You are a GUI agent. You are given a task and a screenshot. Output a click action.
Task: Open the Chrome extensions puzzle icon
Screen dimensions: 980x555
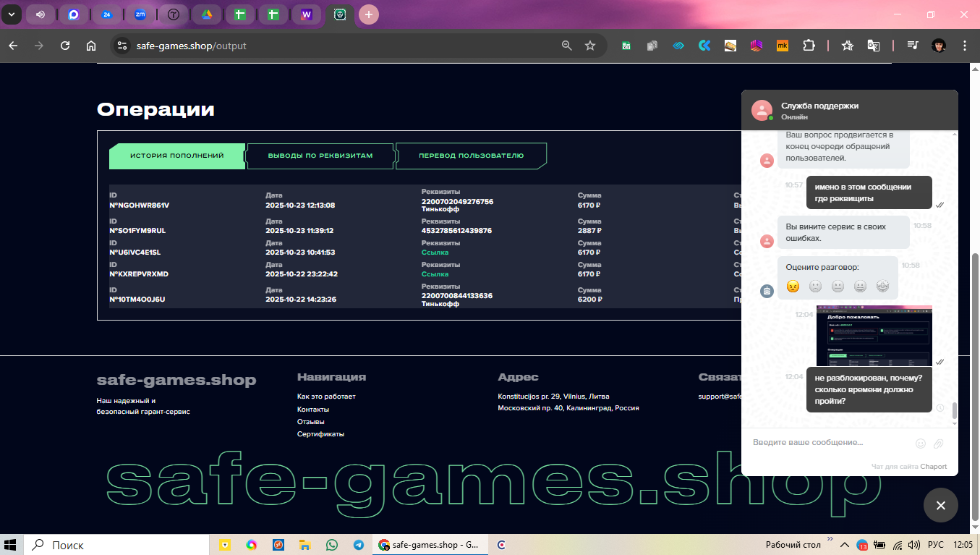point(809,46)
